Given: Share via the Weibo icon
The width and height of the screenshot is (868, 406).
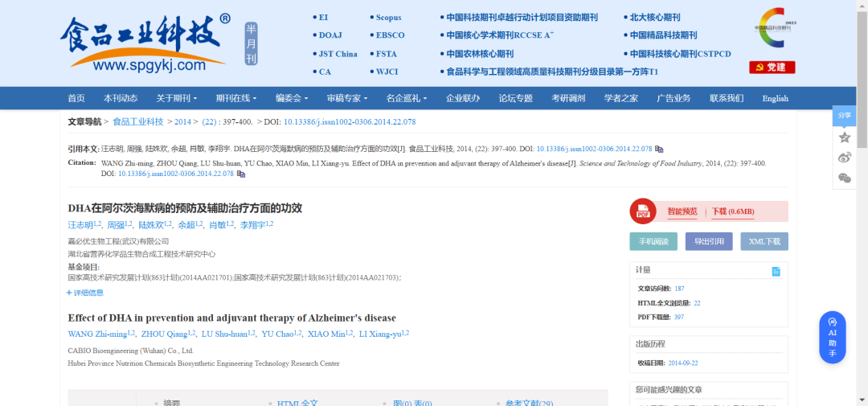Looking at the screenshot, I should pyautogui.click(x=844, y=158).
